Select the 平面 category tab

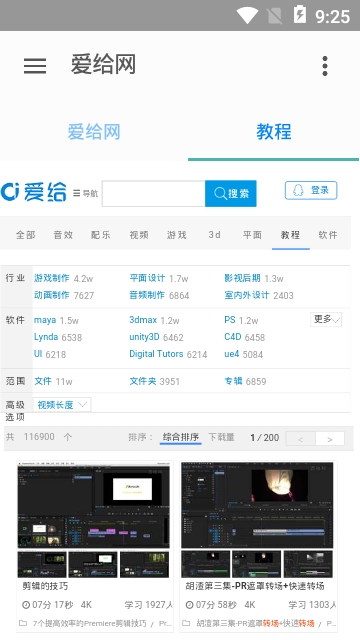pos(252,235)
